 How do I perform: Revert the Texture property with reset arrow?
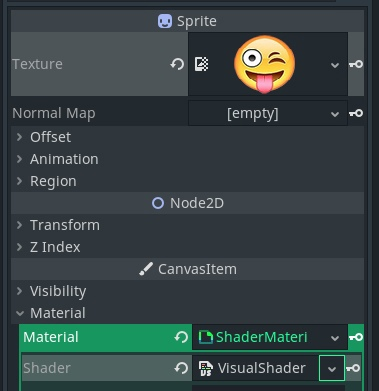click(x=177, y=64)
